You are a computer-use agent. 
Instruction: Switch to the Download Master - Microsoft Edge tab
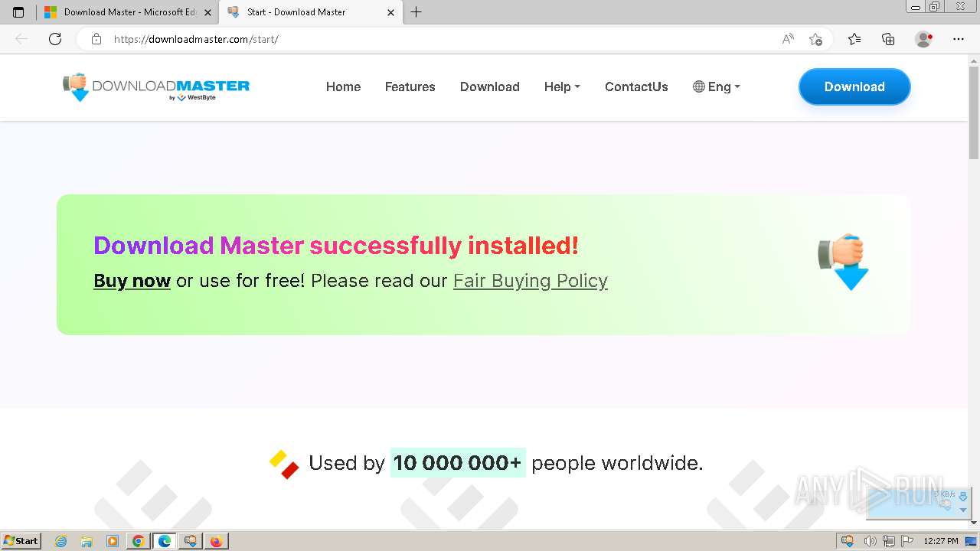[127, 12]
